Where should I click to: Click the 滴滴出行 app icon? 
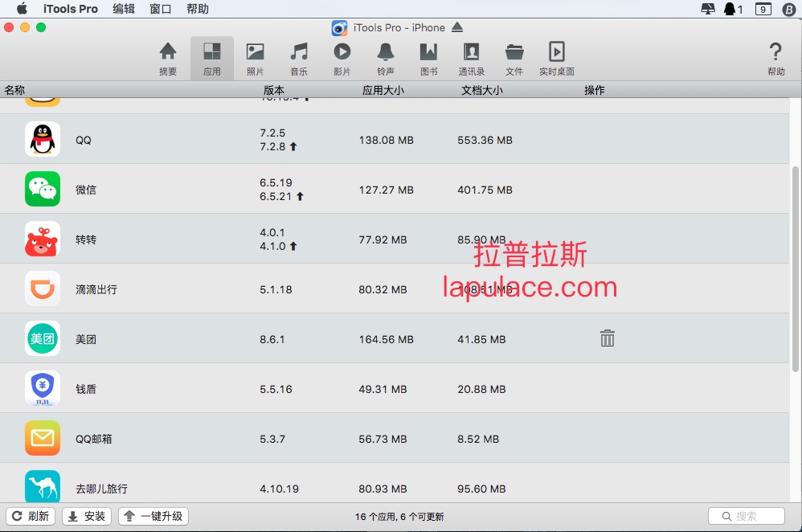(x=43, y=289)
